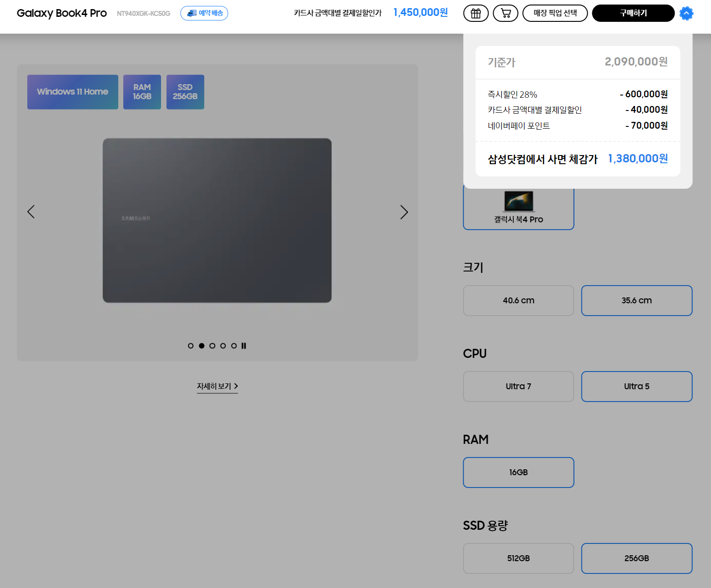Click the Galaxy Book4 Pro title

click(62, 13)
